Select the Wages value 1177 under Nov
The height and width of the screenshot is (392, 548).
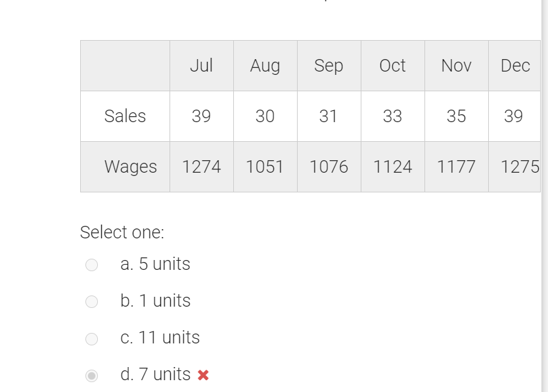coord(456,167)
